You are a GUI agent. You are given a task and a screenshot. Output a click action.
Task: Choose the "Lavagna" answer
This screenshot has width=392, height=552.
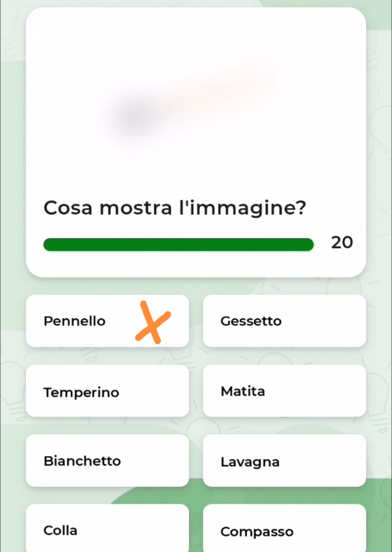coord(284,461)
